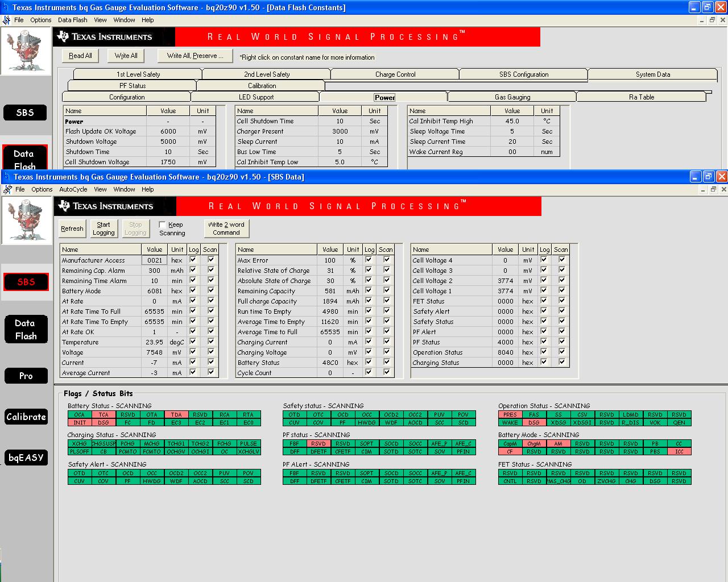Click the Write All button

pos(126,56)
